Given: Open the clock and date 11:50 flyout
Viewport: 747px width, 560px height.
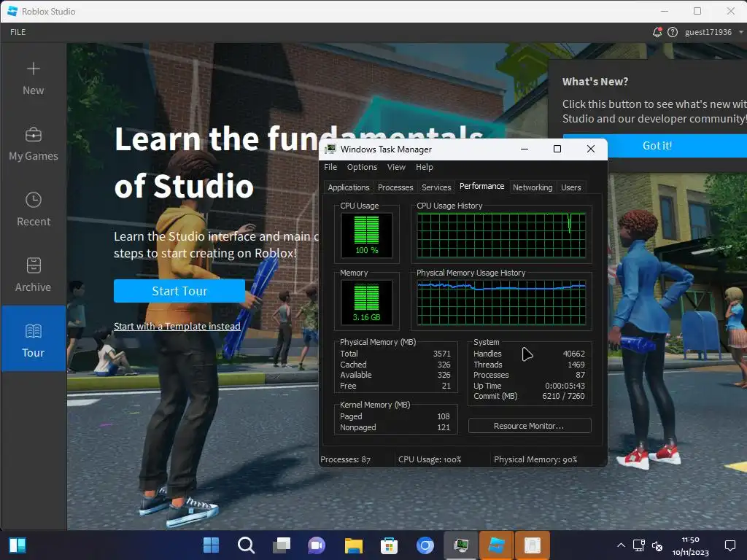Looking at the screenshot, I should [x=690, y=545].
